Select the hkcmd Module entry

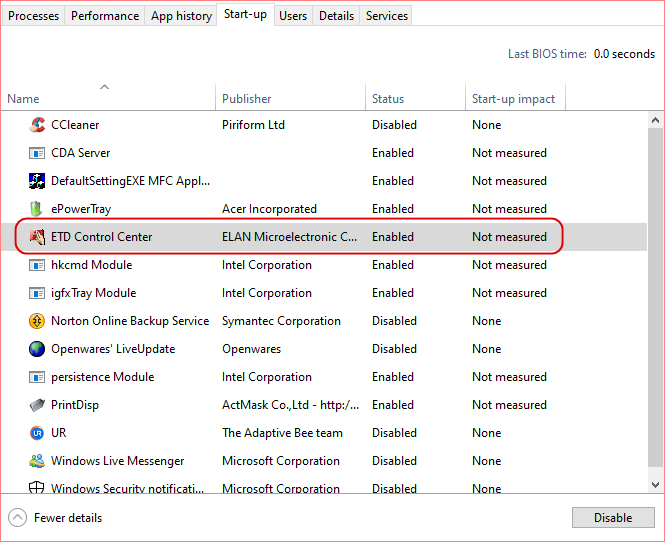[92, 265]
